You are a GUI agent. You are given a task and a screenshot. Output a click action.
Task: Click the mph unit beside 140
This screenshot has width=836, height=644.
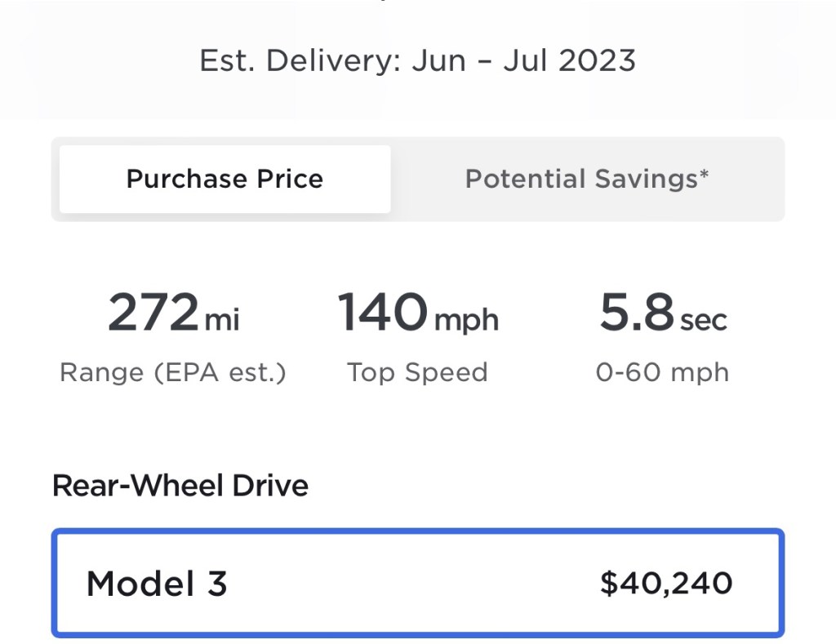click(466, 320)
